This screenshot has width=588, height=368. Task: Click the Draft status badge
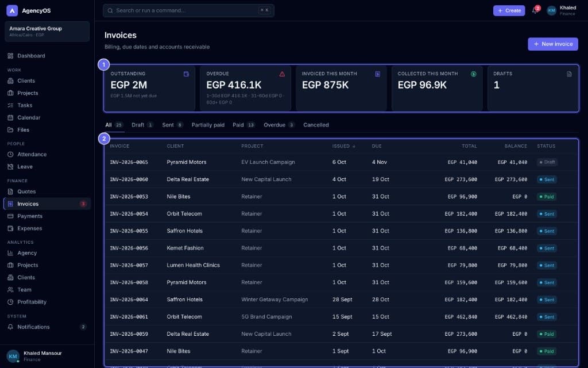pos(547,162)
